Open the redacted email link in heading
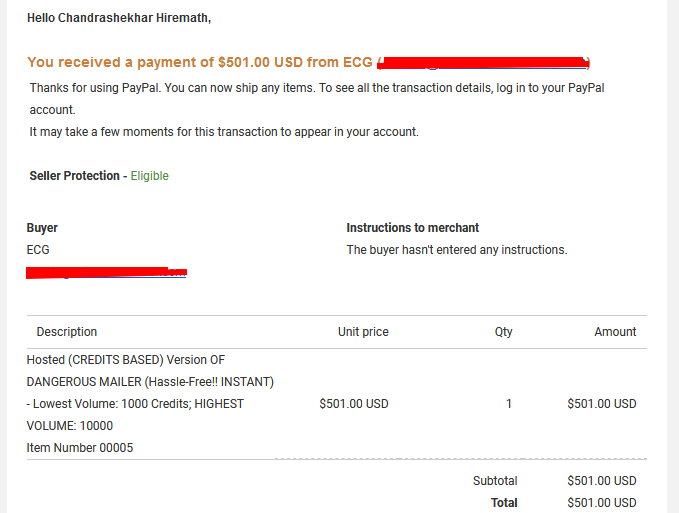 [483, 63]
